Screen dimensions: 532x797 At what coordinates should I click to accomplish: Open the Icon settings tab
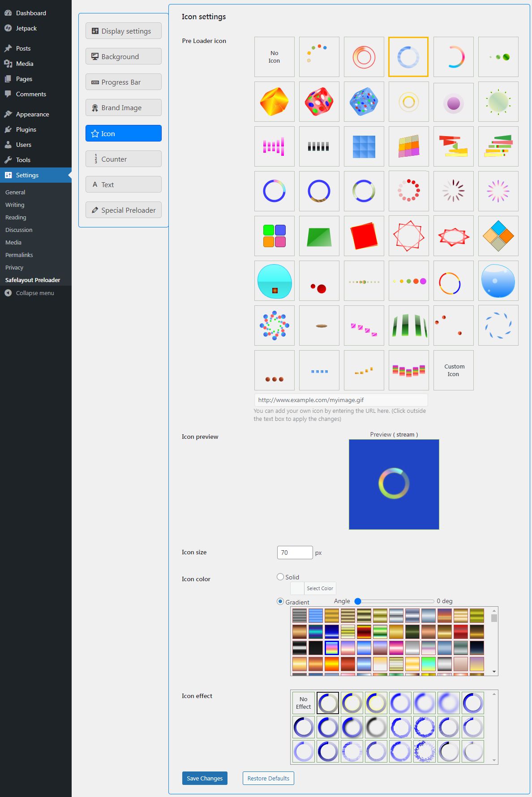point(124,133)
